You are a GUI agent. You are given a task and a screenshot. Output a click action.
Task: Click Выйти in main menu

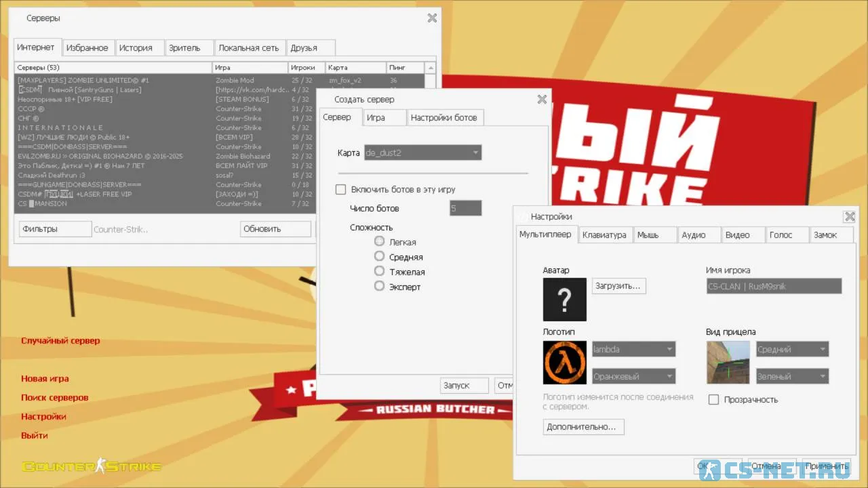(35, 436)
